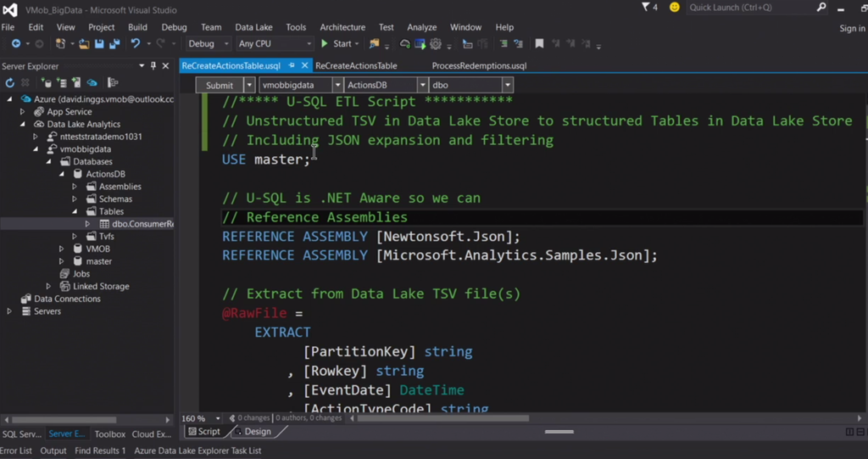Click the Save file toolbar icon
Viewport: 868px width, 459px height.
coord(99,44)
